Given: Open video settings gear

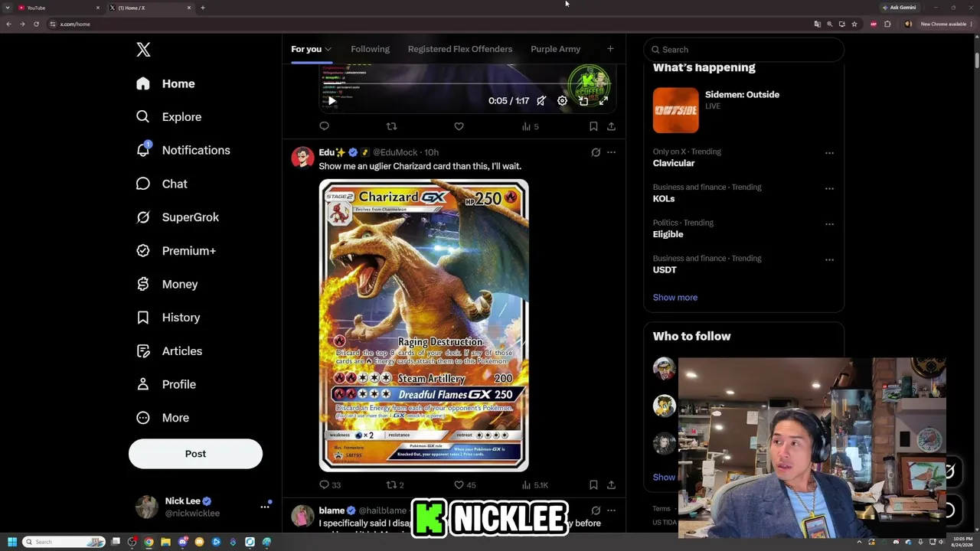Looking at the screenshot, I should [562, 101].
